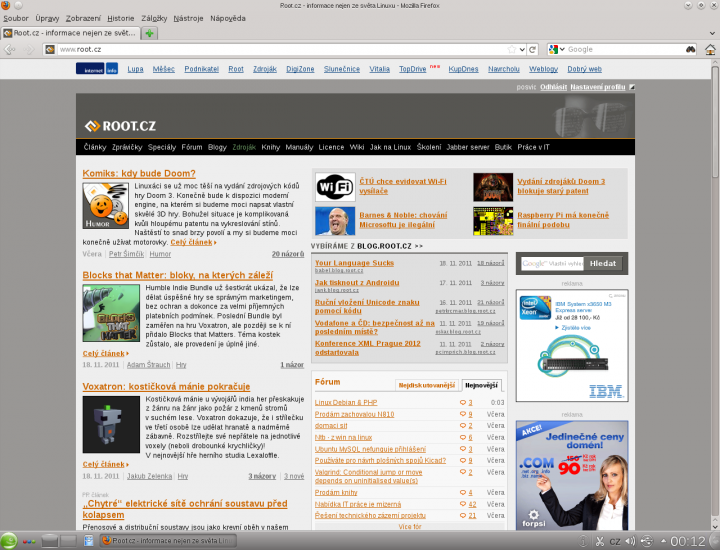
Task: Open the Doom 3 article thumbnail
Action: click(x=493, y=187)
